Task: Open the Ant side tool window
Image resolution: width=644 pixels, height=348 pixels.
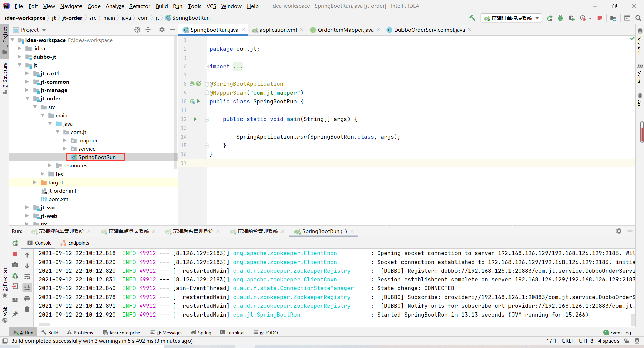Action: coord(640,100)
